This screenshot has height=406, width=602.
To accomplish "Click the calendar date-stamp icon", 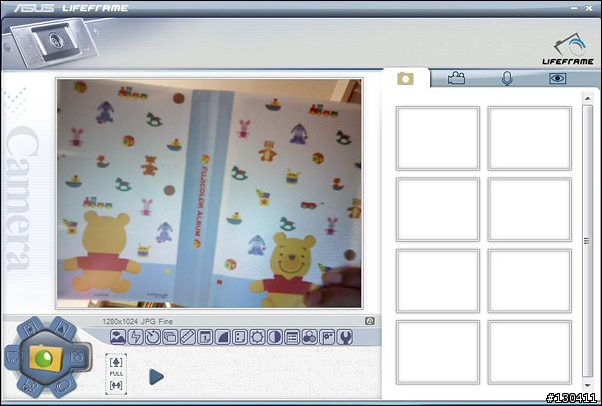I will [x=205, y=337].
